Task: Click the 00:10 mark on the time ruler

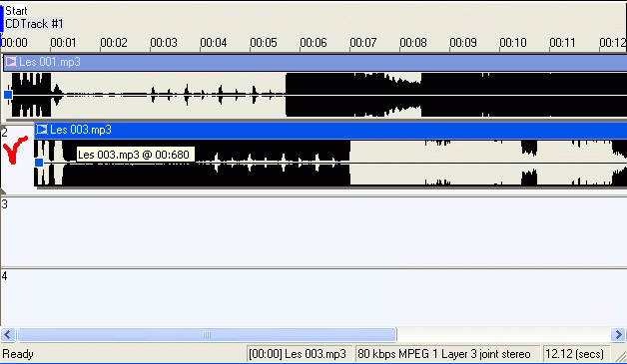Action: [x=513, y=42]
